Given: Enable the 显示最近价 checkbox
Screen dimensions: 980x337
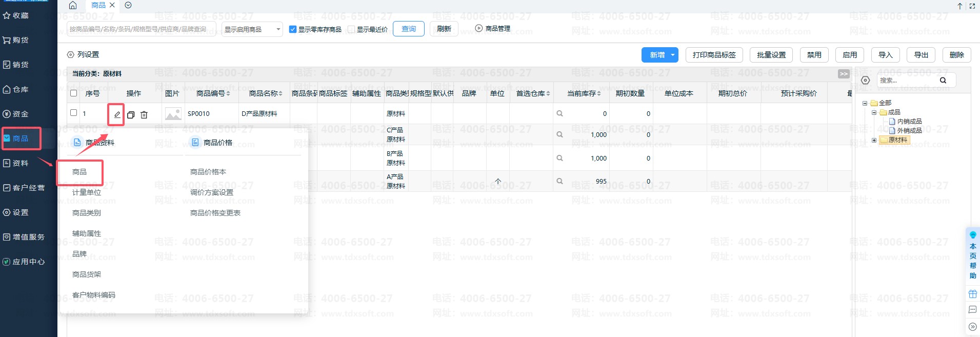Looking at the screenshot, I should pos(351,29).
